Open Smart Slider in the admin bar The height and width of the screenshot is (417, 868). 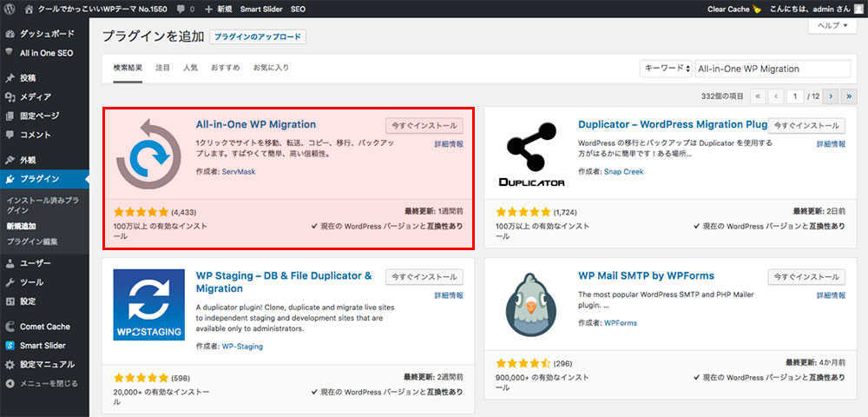coord(261,10)
